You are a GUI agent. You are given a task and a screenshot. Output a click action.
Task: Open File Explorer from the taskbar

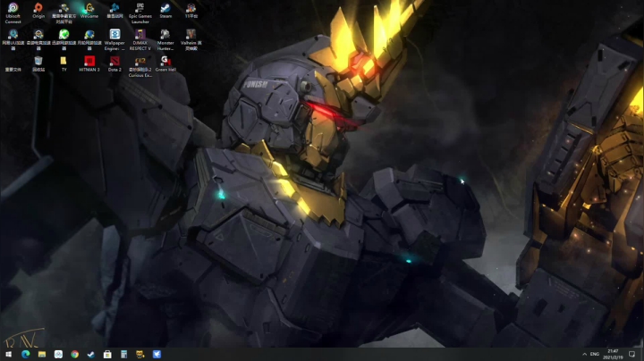(x=42, y=354)
